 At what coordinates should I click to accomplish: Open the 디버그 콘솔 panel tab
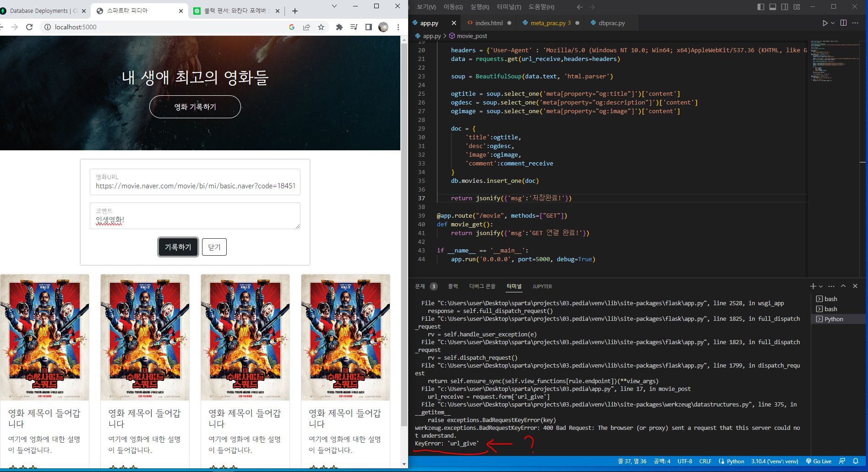pos(482,286)
